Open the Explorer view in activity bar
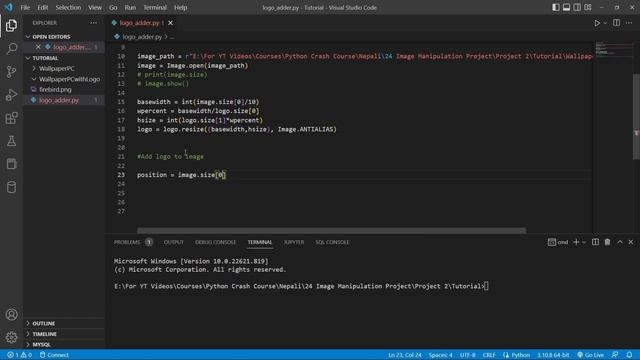 click(11, 26)
